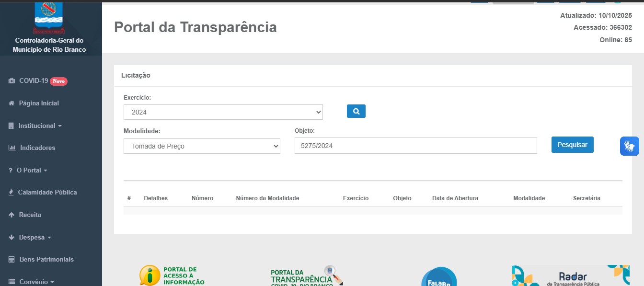The width and height of the screenshot is (644, 286).
Task: Click the Objeto text input field
Action: [415, 146]
